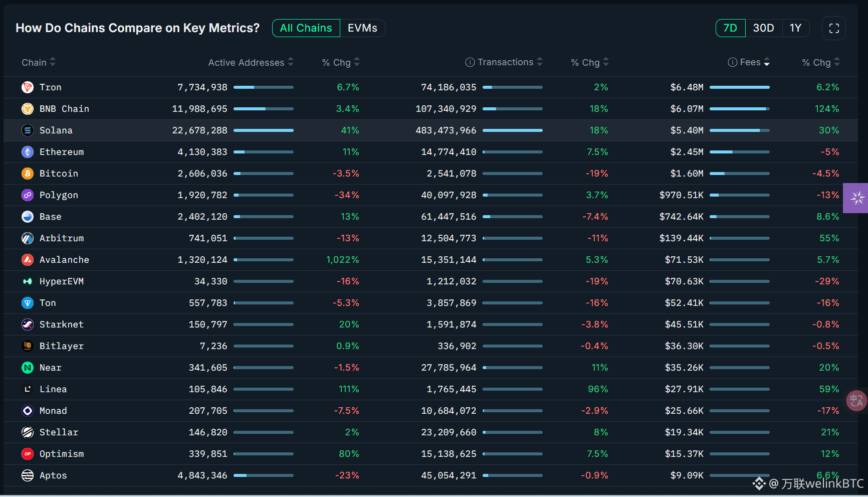Screen dimensions: 868x497
Task: Open the Fees info tooltip icon
Action: [732, 62]
